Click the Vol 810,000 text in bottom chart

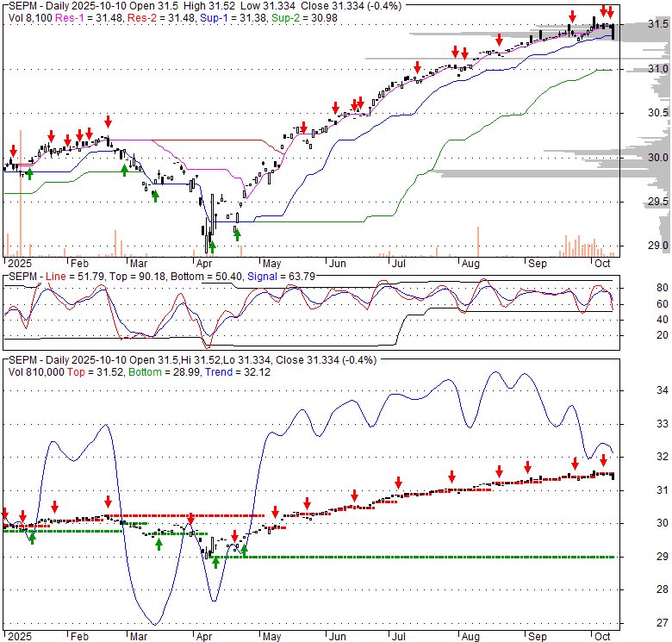35,370
